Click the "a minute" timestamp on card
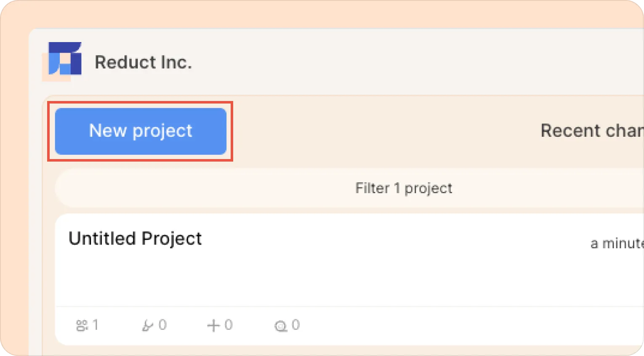 click(616, 243)
